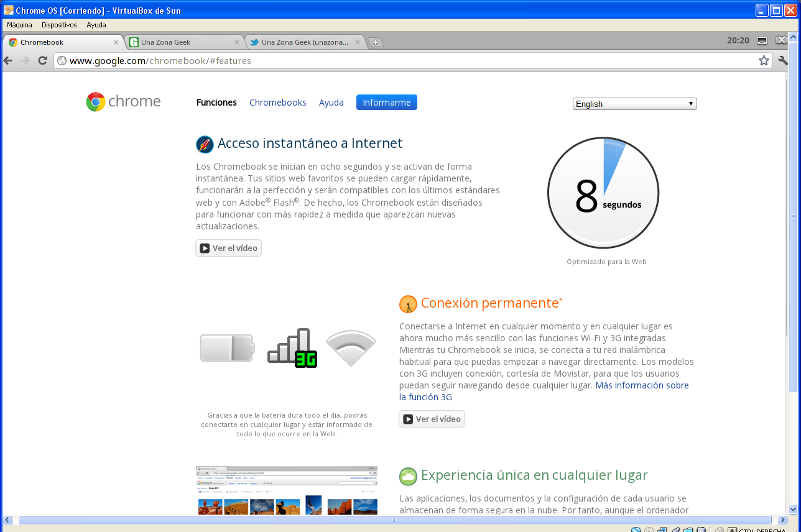Switch to the Chromebook tab
Screen dimensions: 801x532
(63, 42)
